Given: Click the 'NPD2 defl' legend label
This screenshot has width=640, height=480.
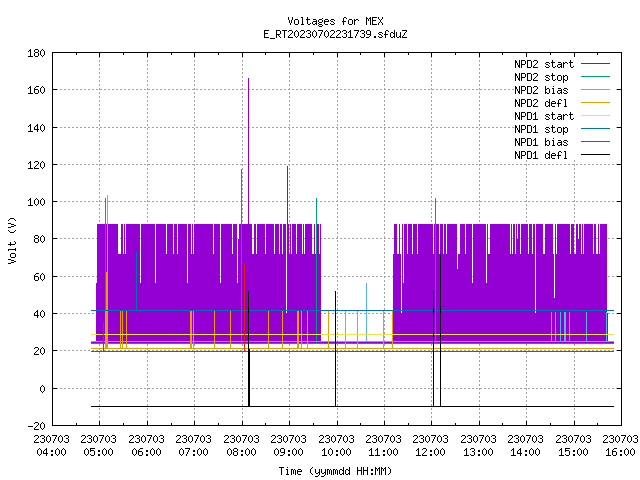Looking at the screenshot, I should [x=541, y=103].
